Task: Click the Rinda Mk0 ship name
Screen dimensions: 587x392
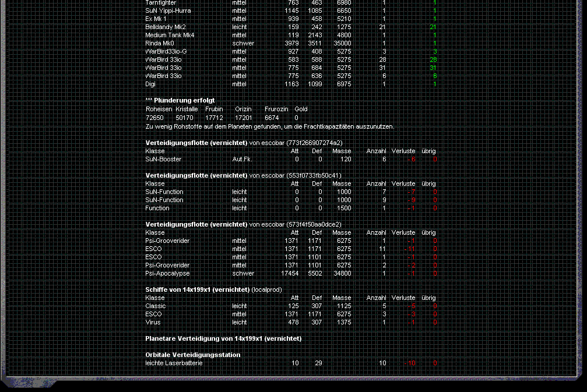Action: click(x=160, y=43)
